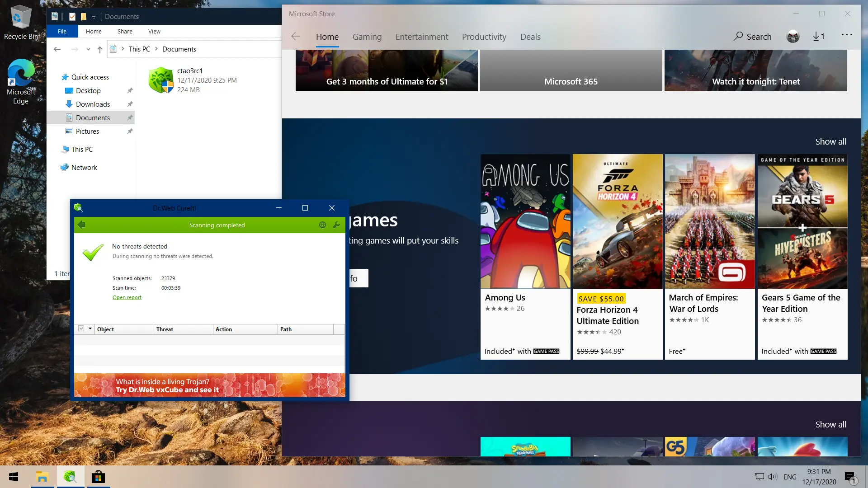
Task: Switch to the Gaming tab in Store
Action: pos(367,37)
